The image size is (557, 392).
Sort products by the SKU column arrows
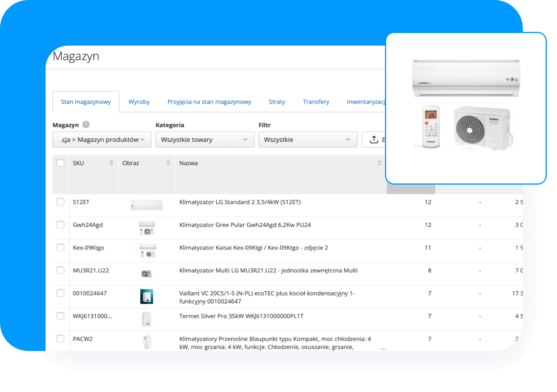pyautogui.click(x=110, y=162)
